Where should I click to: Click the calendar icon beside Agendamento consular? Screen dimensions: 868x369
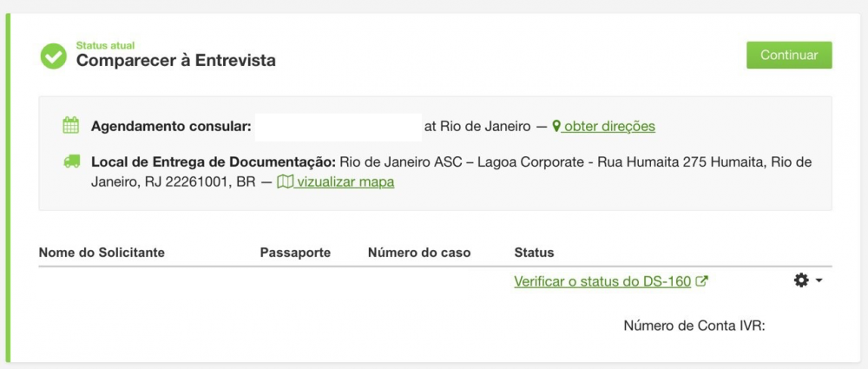point(71,125)
